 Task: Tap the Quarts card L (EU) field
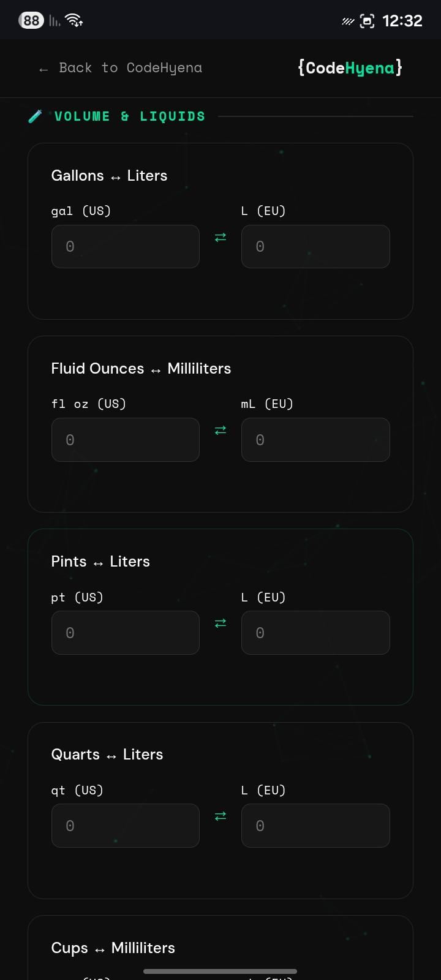pos(315,826)
